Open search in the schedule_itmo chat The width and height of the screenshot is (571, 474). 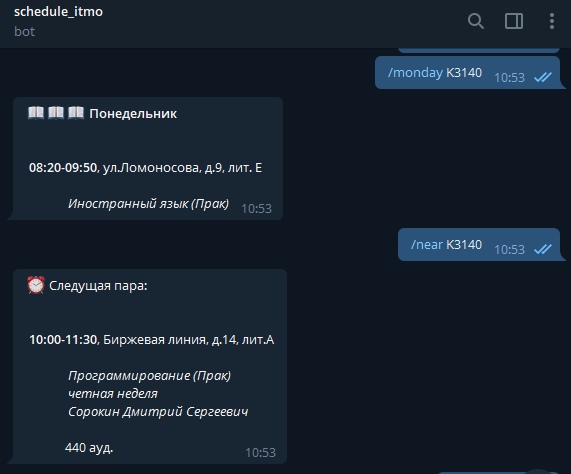[476, 21]
